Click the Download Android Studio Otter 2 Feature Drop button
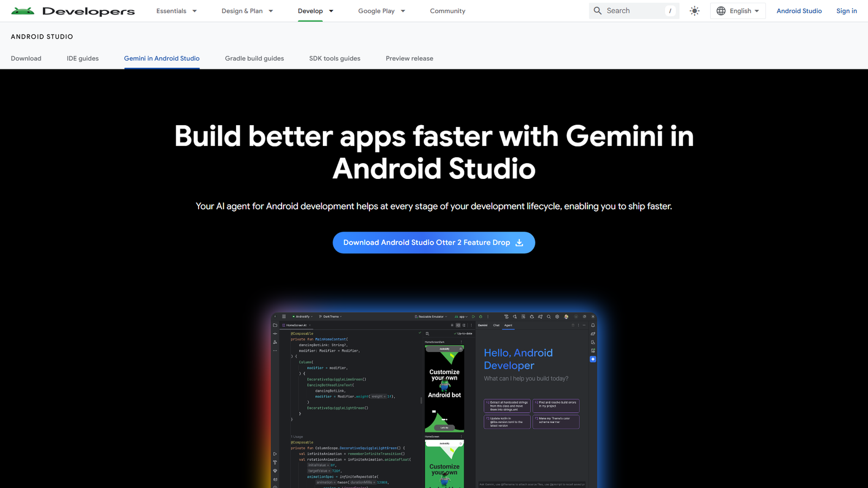 click(x=434, y=242)
